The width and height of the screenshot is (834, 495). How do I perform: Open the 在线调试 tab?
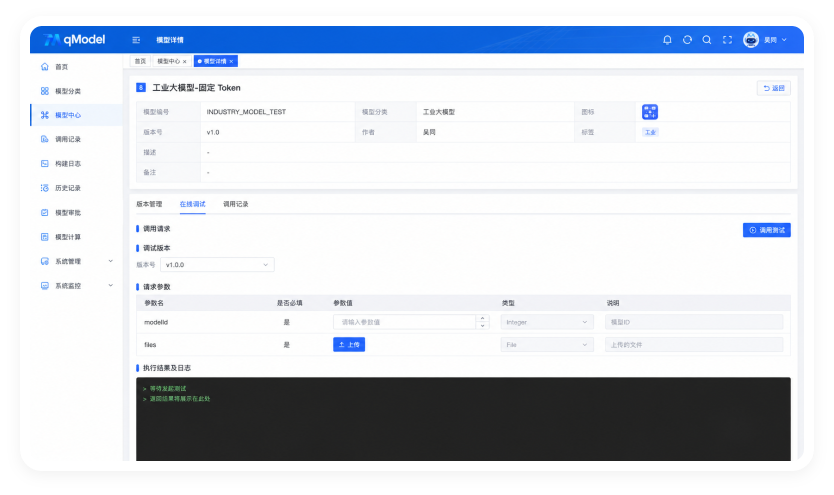tap(193, 204)
